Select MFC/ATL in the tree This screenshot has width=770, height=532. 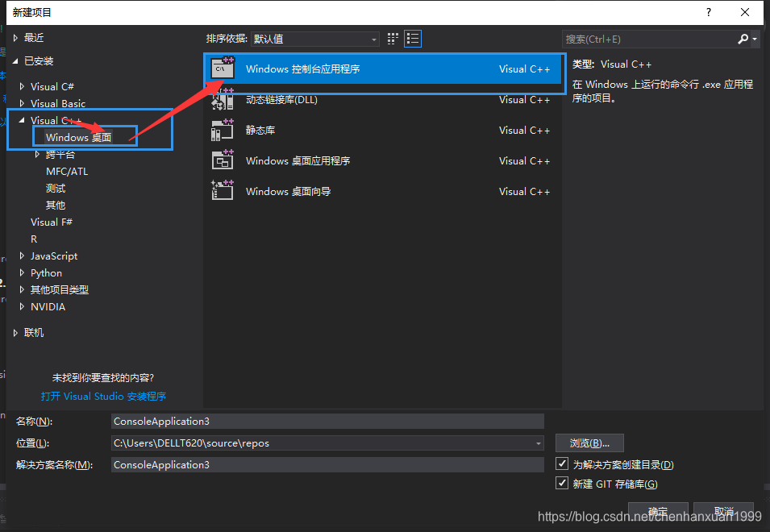(67, 171)
